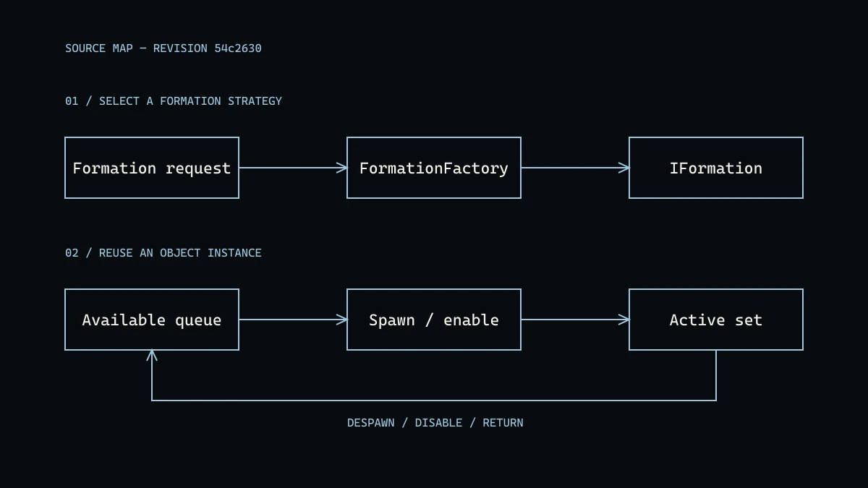Click the Active set node

[x=716, y=320]
